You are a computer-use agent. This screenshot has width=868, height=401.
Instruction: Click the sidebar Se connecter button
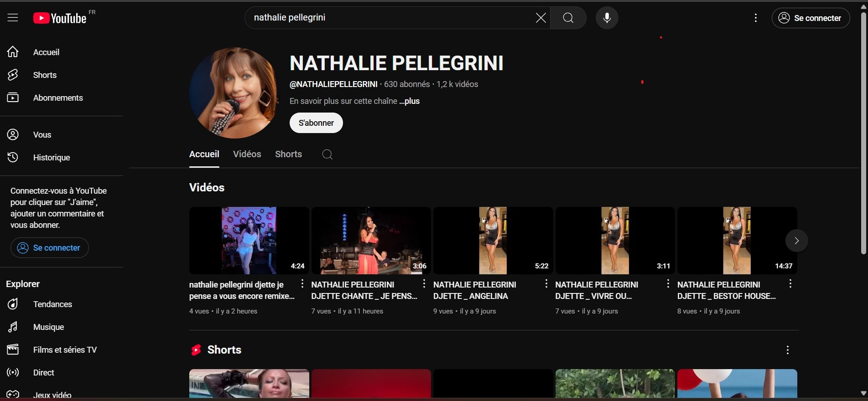pyautogui.click(x=49, y=247)
